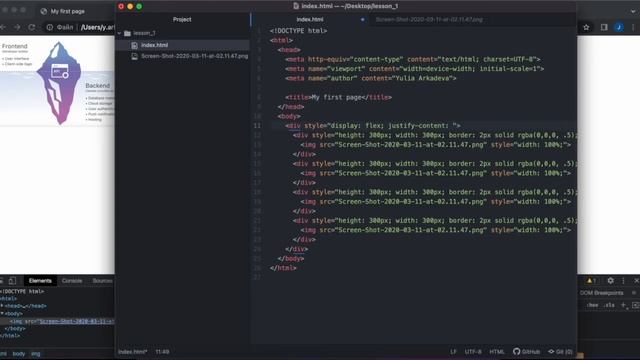Click the meta viewport line in editor
The image size is (640, 360).
(414, 69)
